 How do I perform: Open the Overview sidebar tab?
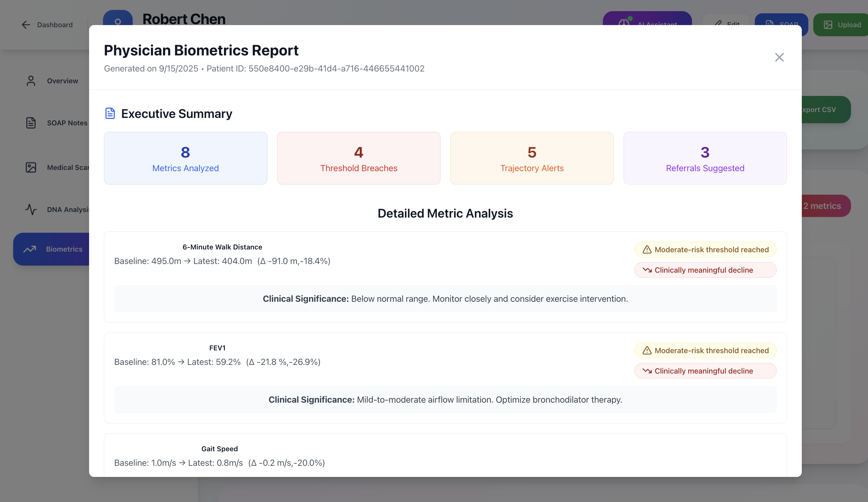(x=62, y=80)
